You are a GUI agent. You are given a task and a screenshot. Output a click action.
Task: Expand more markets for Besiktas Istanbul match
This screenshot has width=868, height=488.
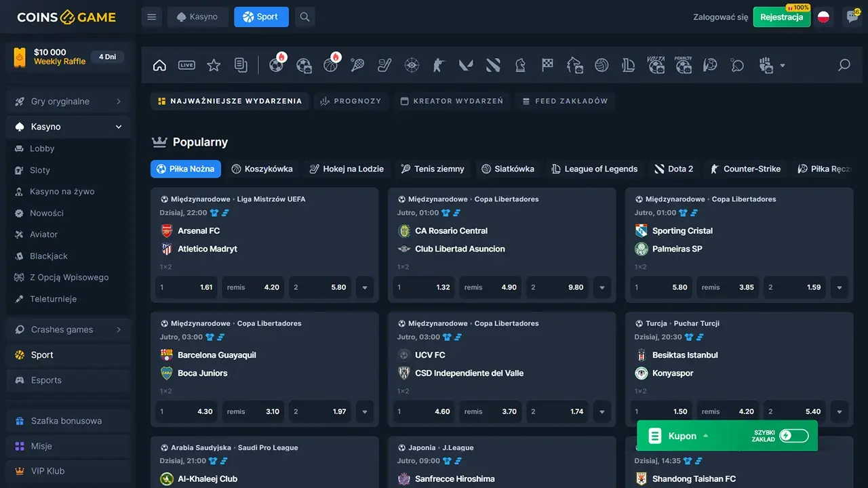(x=840, y=411)
